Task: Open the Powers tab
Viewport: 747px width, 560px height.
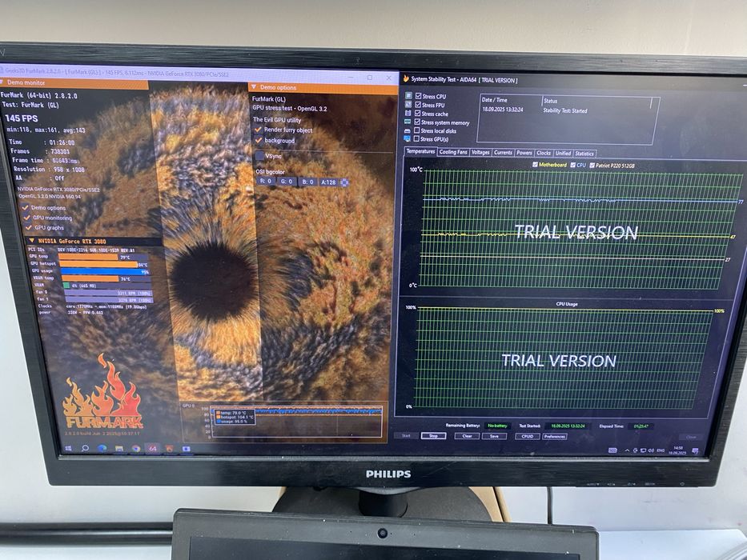Action: tap(524, 153)
